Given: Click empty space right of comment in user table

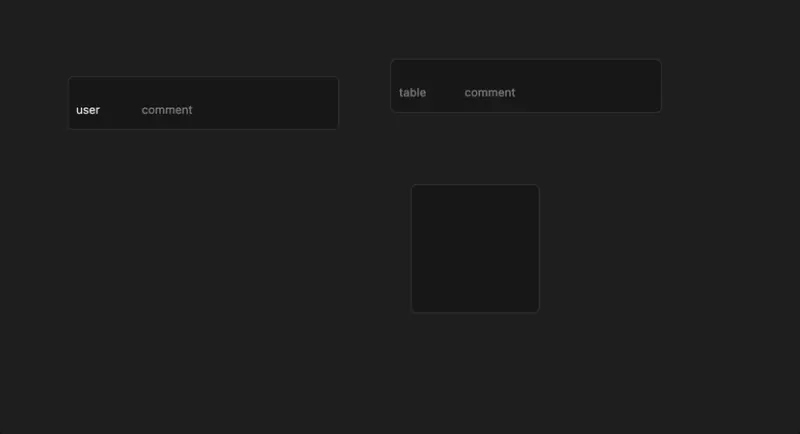Looking at the screenshot, I should pyautogui.click(x=270, y=110).
